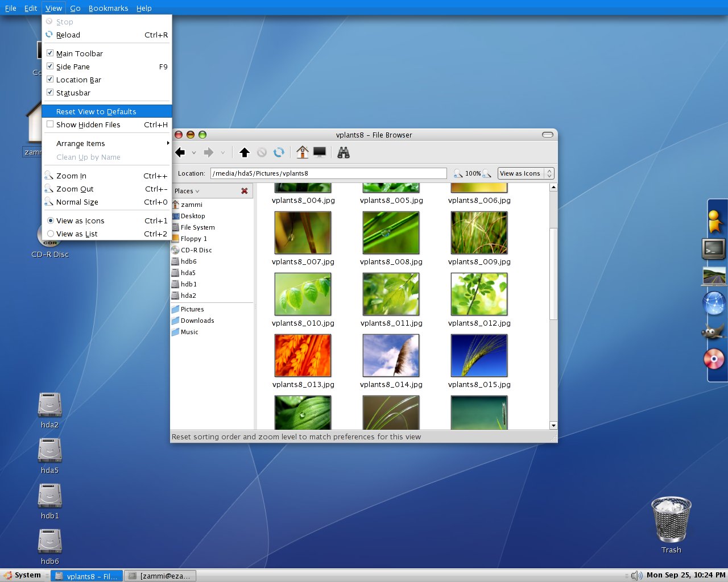
Task: Choose Reload from View menu
Action: tap(107, 35)
